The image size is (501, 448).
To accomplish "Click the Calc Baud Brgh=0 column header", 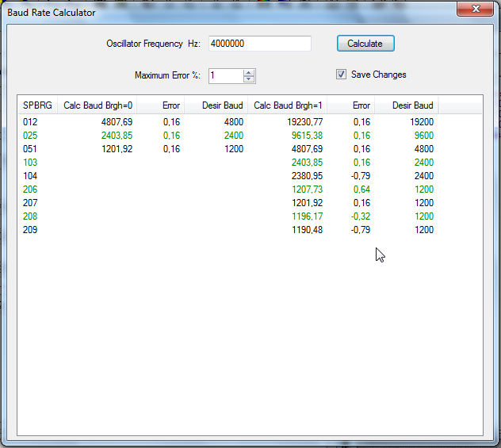I will (x=98, y=105).
